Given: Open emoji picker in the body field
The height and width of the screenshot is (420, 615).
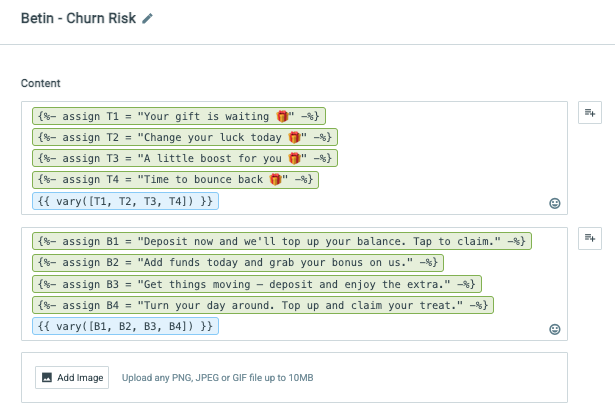Looking at the screenshot, I should point(555,329).
